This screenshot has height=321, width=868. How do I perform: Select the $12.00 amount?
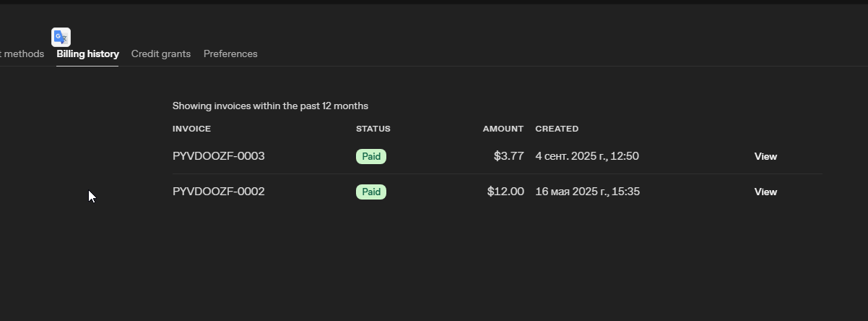[x=505, y=192]
